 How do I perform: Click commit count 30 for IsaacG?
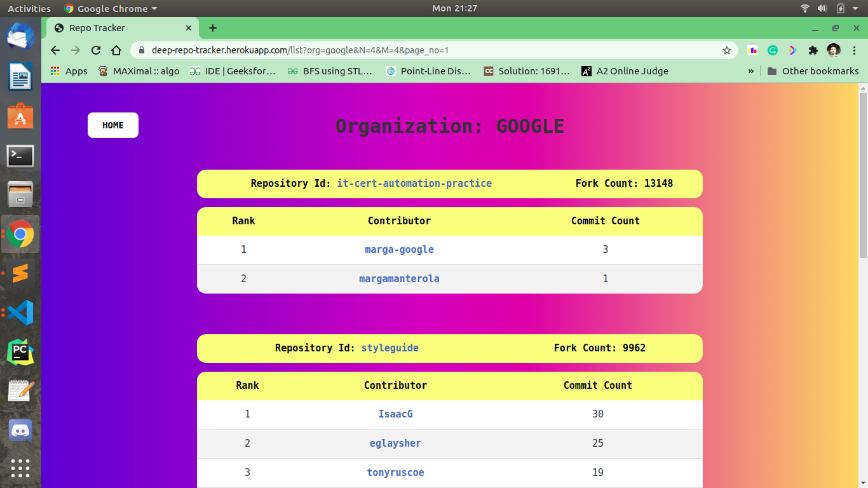[x=598, y=414]
